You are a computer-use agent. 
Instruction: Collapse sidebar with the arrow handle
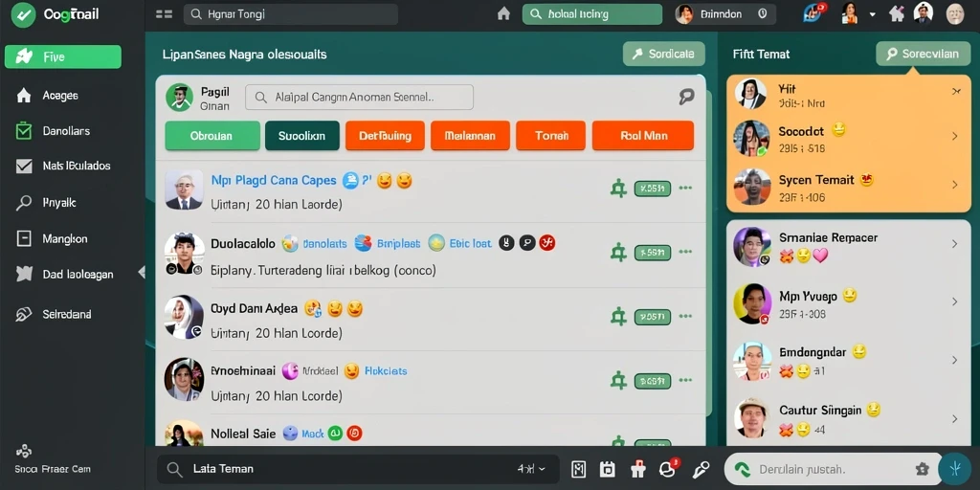click(142, 272)
